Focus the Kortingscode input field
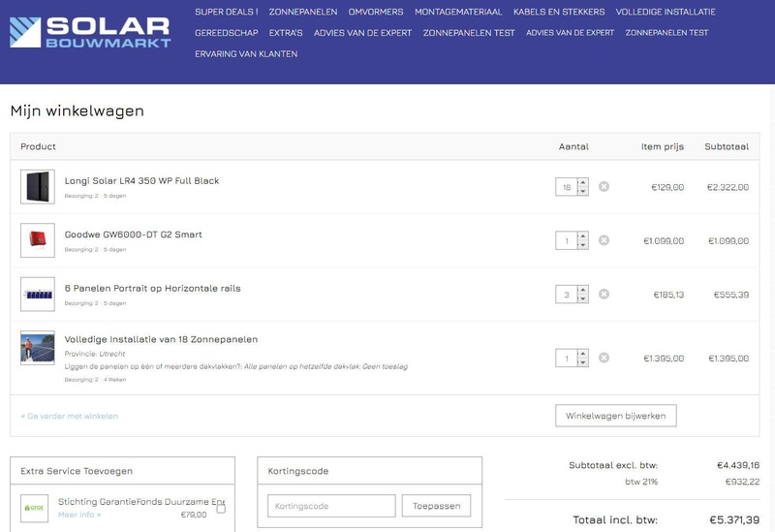Image resolution: width=775 pixels, height=532 pixels. [331, 506]
